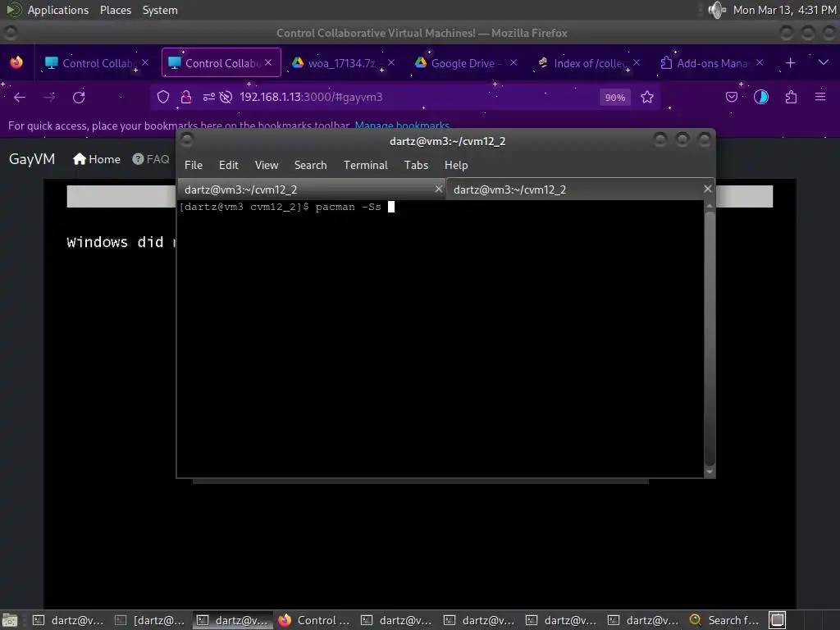Close the active Control Collab browser tab
This screenshot has width=840, height=630.
coord(268,62)
